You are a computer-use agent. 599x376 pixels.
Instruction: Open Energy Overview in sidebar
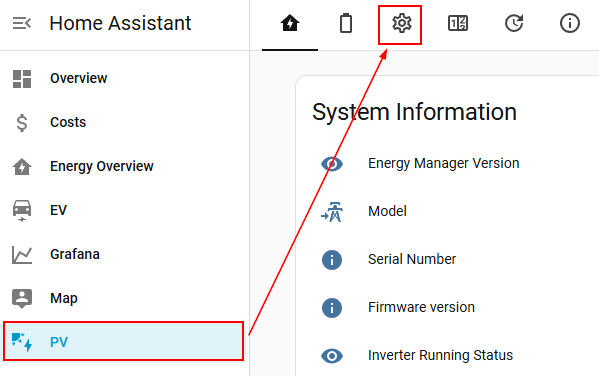[x=124, y=166]
